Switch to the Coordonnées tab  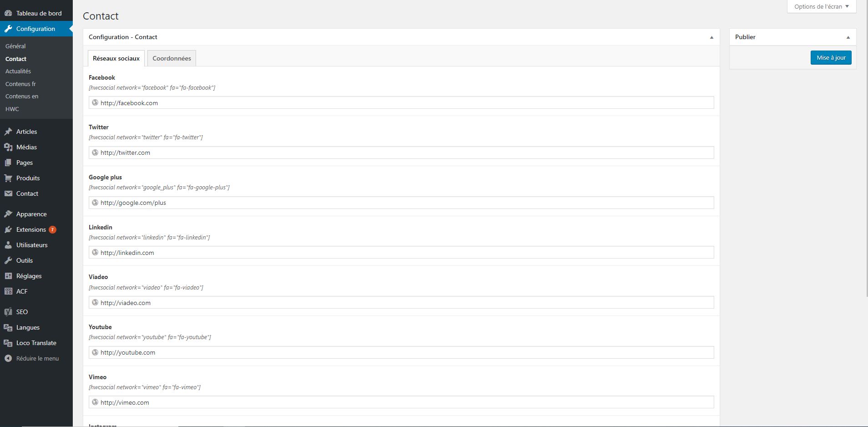[x=172, y=58]
